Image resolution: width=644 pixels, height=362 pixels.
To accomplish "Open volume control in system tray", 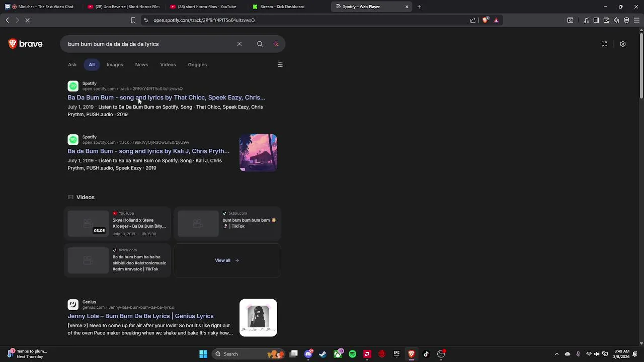I will click(x=597, y=354).
